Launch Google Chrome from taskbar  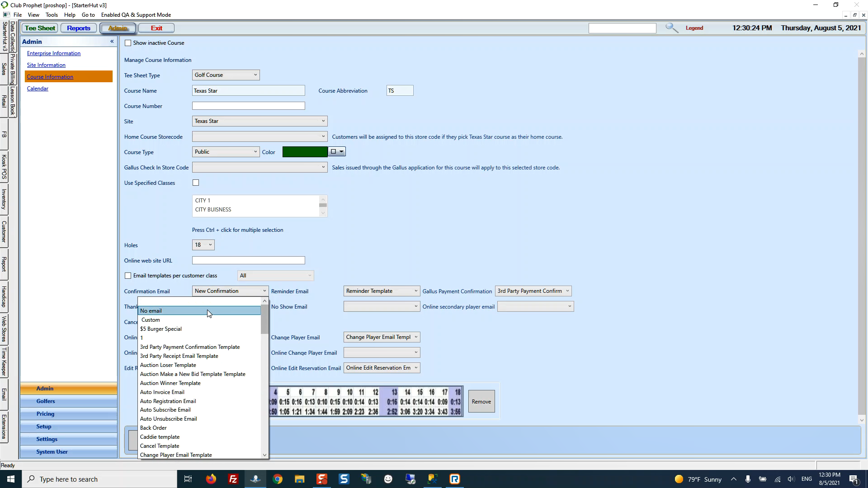278,479
